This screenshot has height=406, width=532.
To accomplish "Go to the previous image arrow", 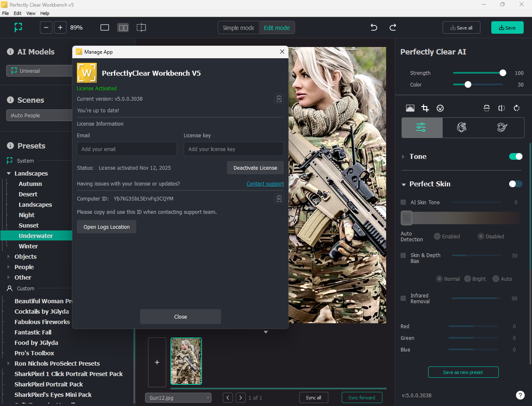I will tap(228, 398).
